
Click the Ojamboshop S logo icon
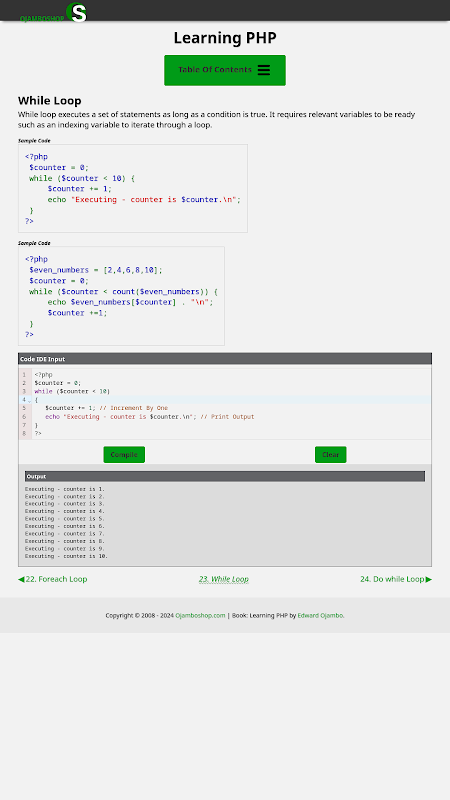point(77,12)
